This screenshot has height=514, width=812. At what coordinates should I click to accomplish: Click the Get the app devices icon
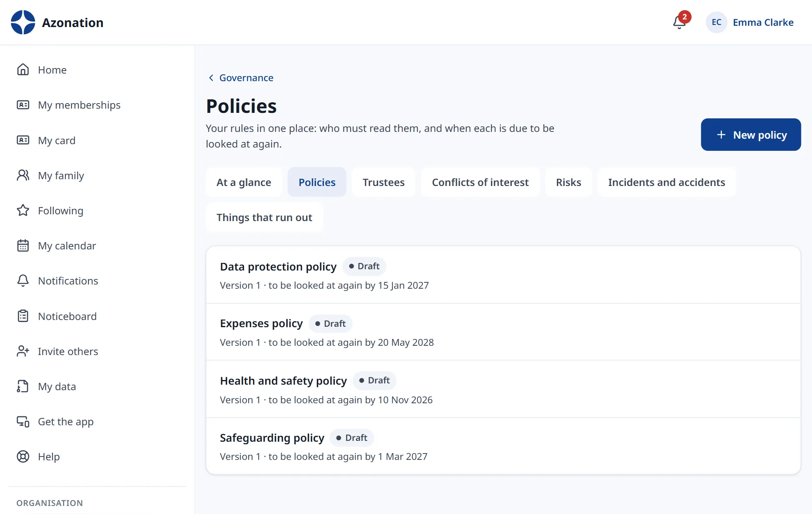click(x=23, y=421)
